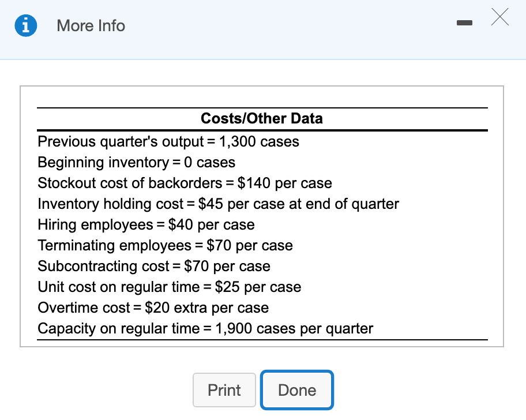
Task: Click the 1,900 cases per quarter value
Action: point(294,329)
